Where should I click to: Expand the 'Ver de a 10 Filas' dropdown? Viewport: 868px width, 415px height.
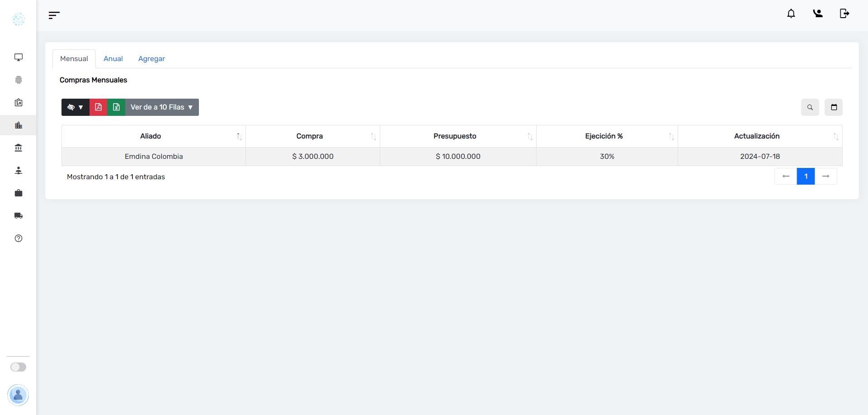[x=162, y=107]
